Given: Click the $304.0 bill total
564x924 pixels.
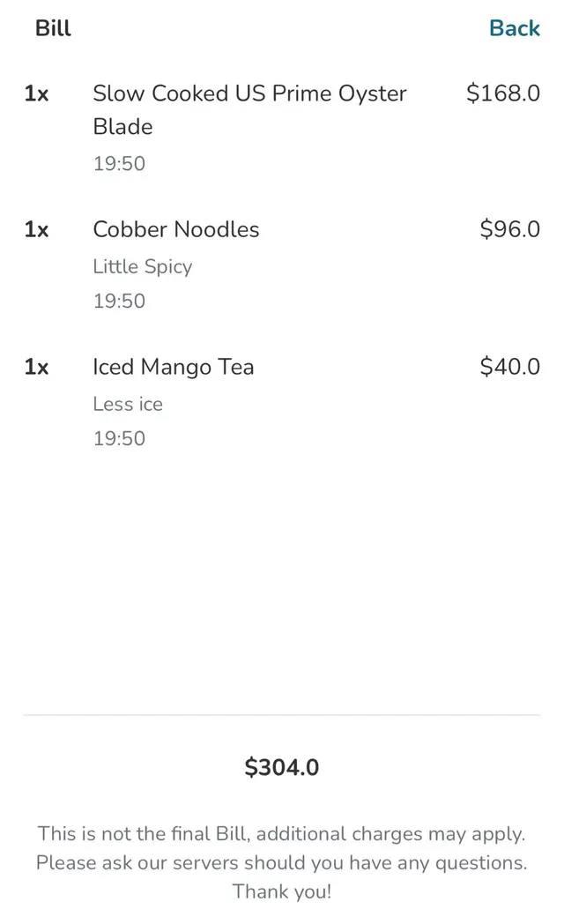Looking at the screenshot, I should [282, 767].
